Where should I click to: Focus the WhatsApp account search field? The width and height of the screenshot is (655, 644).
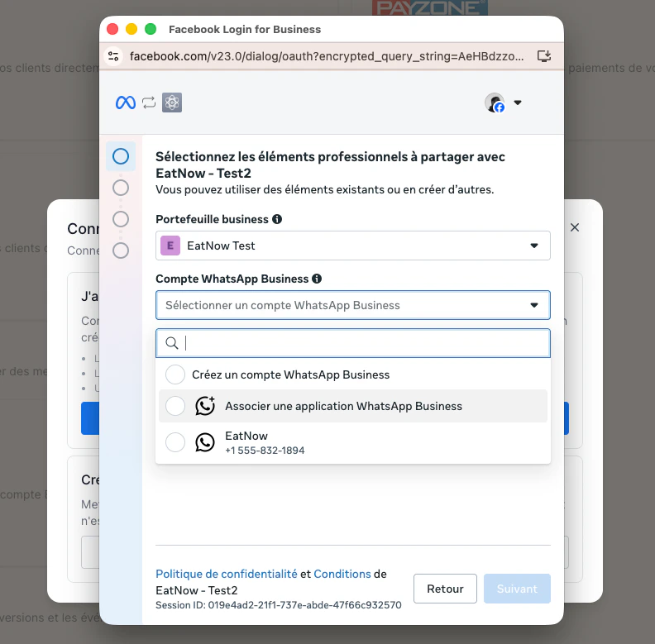[353, 343]
